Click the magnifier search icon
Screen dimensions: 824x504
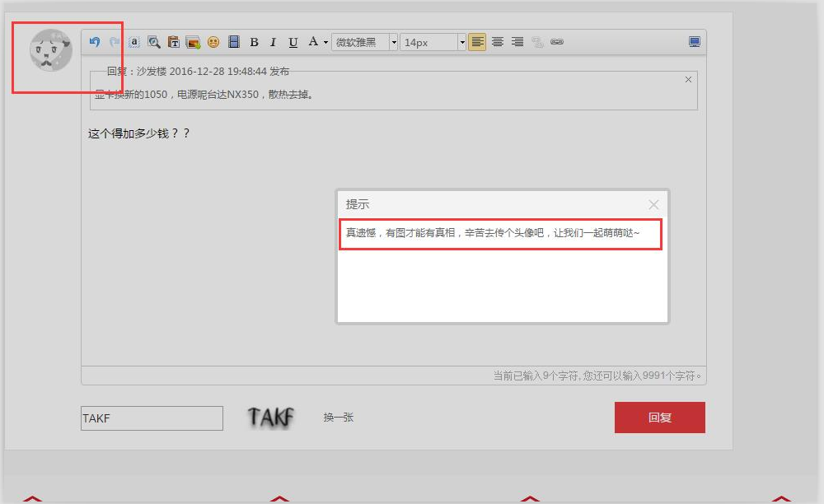[x=153, y=41]
